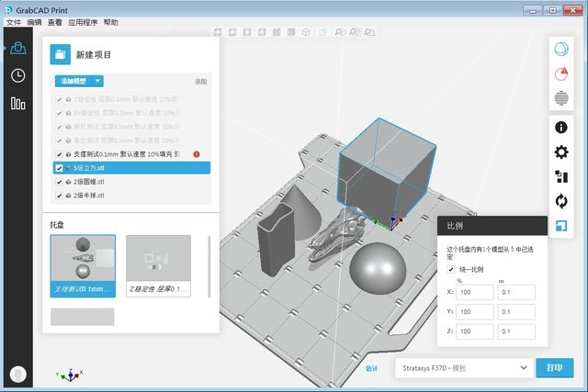Switch to the isometric view icon
The width and height of the screenshot is (588, 392).
(x=306, y=32)
